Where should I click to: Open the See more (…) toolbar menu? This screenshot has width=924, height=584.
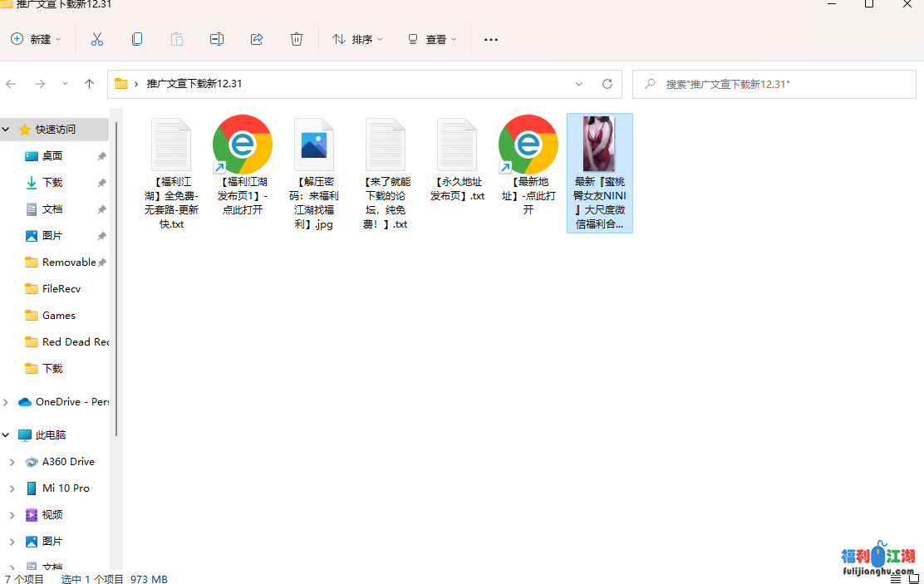pyautogui.click(x=491, y=39)
